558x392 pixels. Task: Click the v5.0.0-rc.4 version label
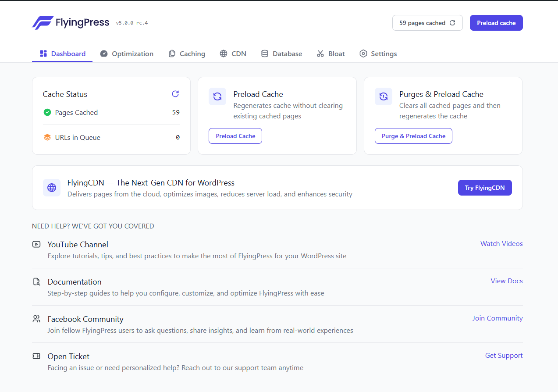(x=132, y=23)
